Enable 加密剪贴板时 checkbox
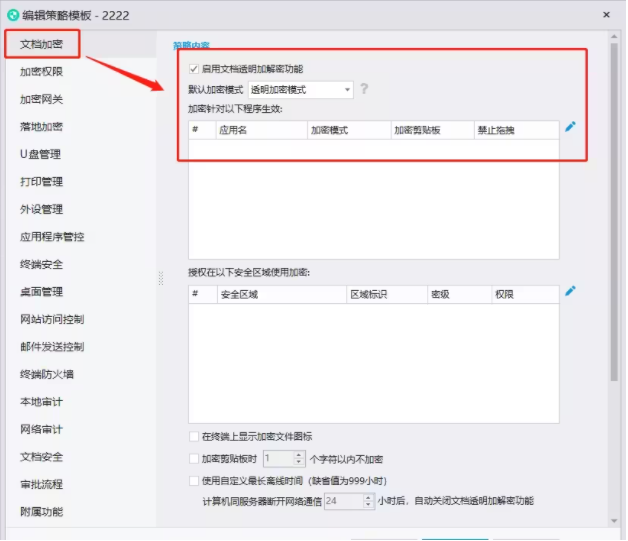Viewport: 628px width, 541px height. click(x=194, y=459)
